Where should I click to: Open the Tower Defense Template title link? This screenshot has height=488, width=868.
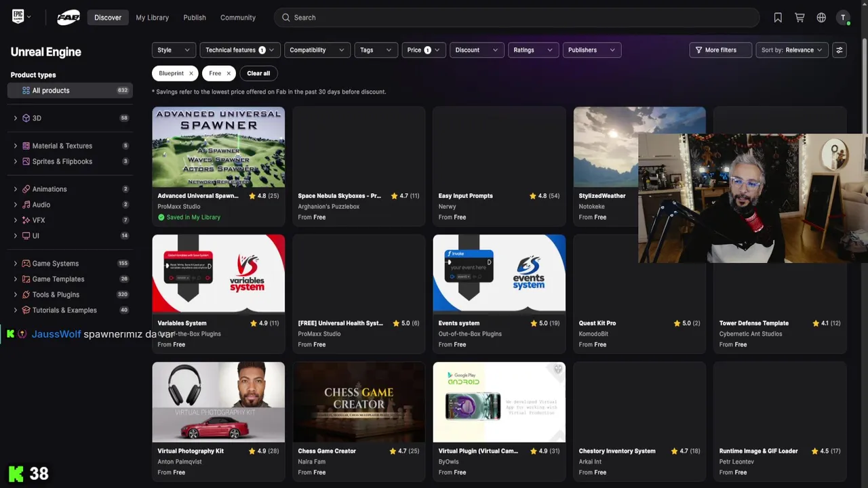(754, 323)
